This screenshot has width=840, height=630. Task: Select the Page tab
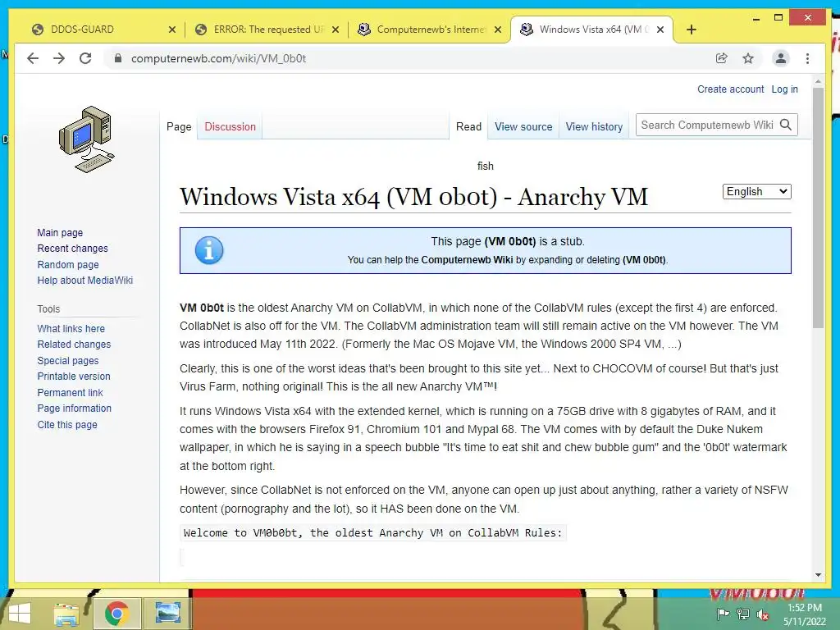pyautogui.click(x=179, y=127)
